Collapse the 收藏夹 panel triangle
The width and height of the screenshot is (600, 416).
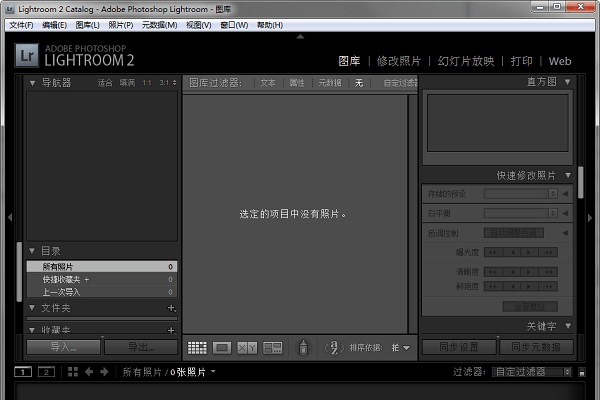[x=32, y=330]
